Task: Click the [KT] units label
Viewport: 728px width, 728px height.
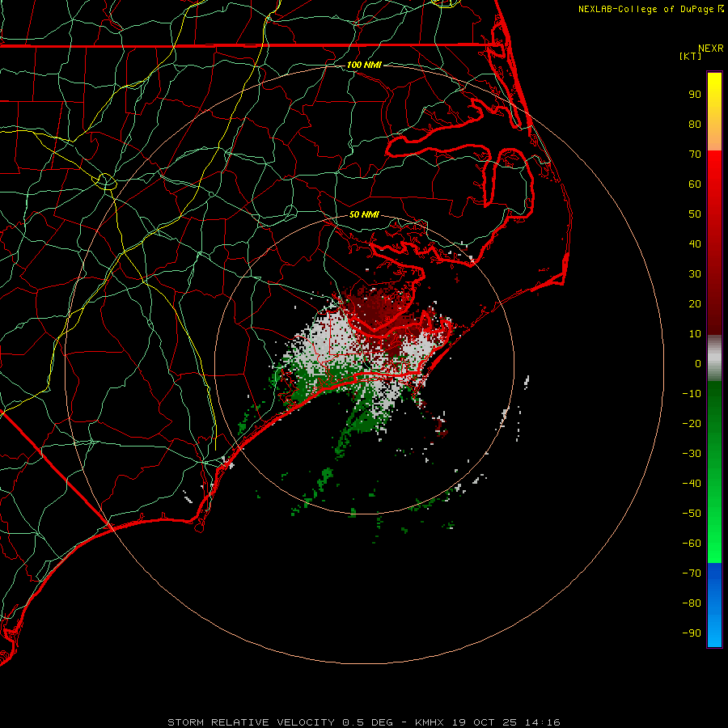Action: tap(691, 56)
